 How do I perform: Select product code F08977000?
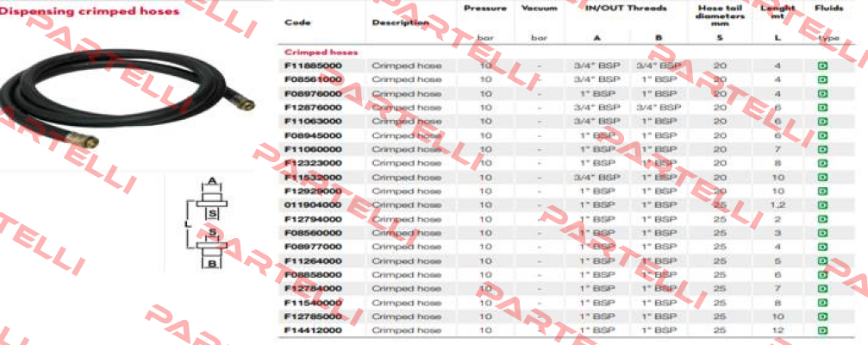(313, 247)
